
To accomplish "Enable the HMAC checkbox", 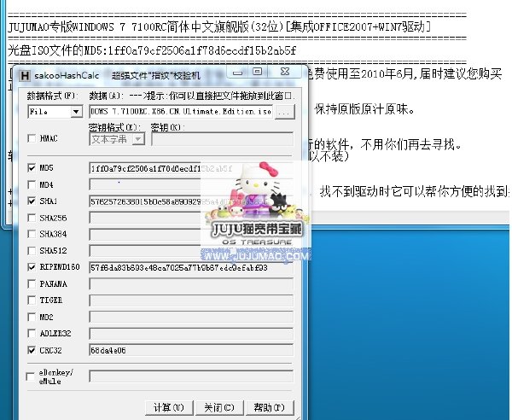I will [32, 138].
